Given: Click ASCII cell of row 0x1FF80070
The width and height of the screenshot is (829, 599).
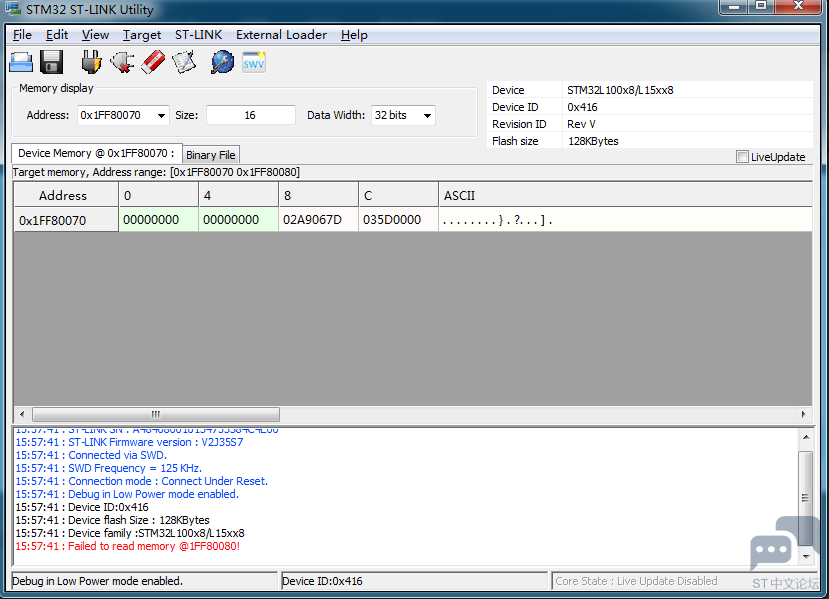Looking at the screenshot, I should click(x=625, y=219).
